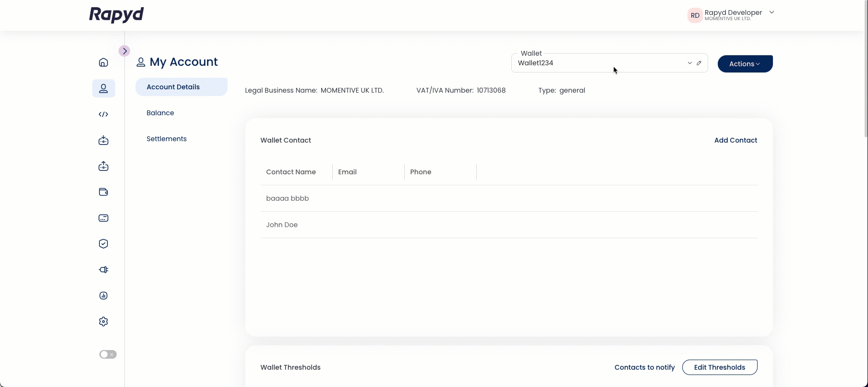Open the Settings gear icon in sidebar
This screenshot has width=868, height=387.
pos(103,322)
